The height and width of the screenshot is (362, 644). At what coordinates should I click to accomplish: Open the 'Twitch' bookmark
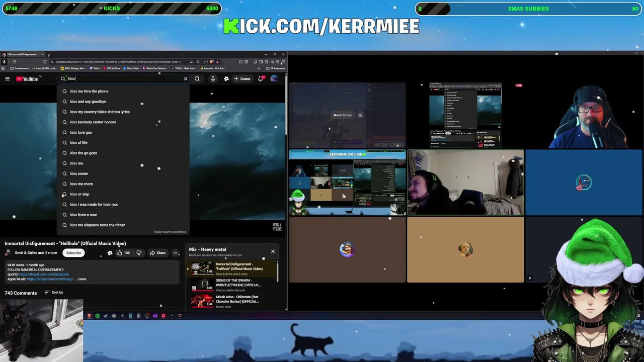tap(94, 68)
